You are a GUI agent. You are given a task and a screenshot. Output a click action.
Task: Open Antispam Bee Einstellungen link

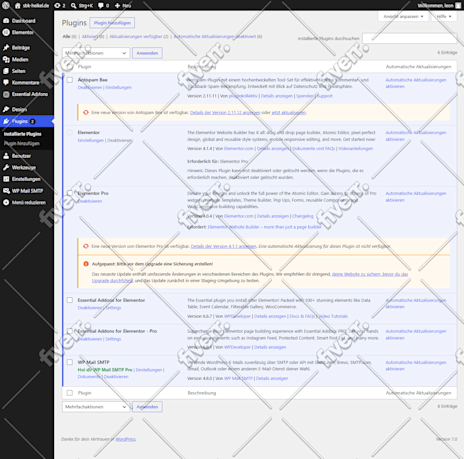click(119, 87)
